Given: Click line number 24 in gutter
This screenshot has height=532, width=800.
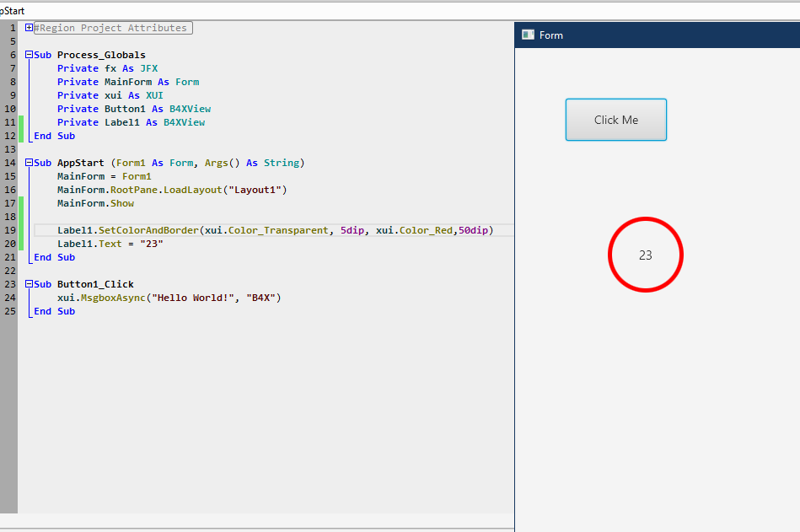Looking at the screenshot, I should 10,298.
